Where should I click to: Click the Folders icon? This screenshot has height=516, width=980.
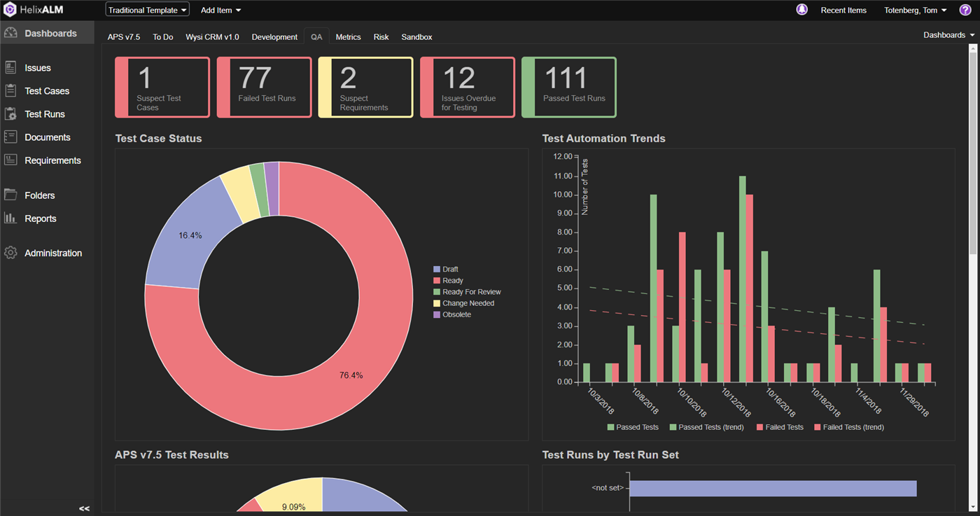[x=10, y=195]
